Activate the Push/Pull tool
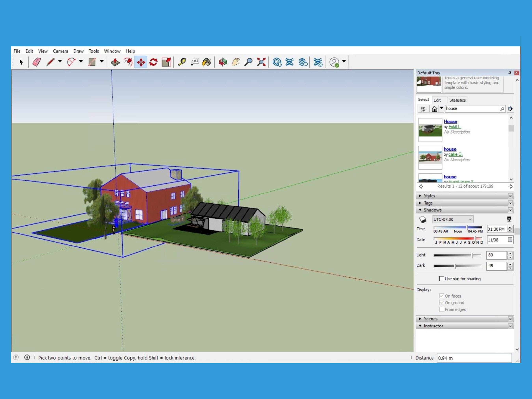This screenshot has width=532, height=399. (115, 62)
